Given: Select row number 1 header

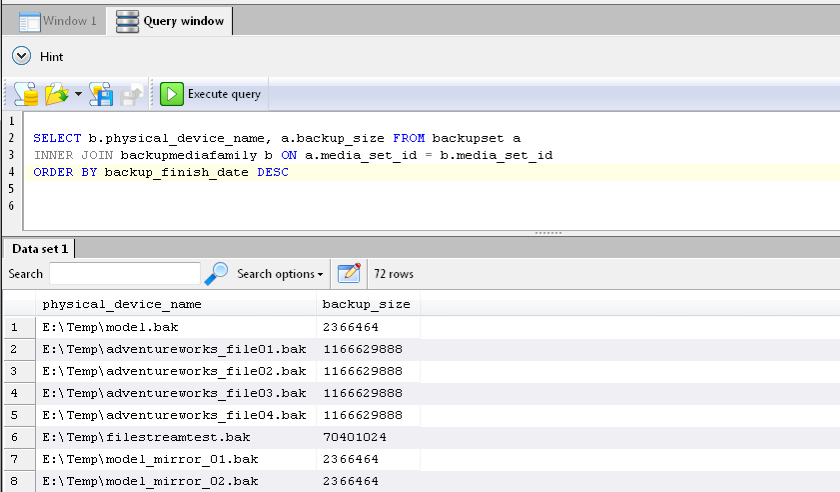Looking at the screenshot, I should pos(14,327).
